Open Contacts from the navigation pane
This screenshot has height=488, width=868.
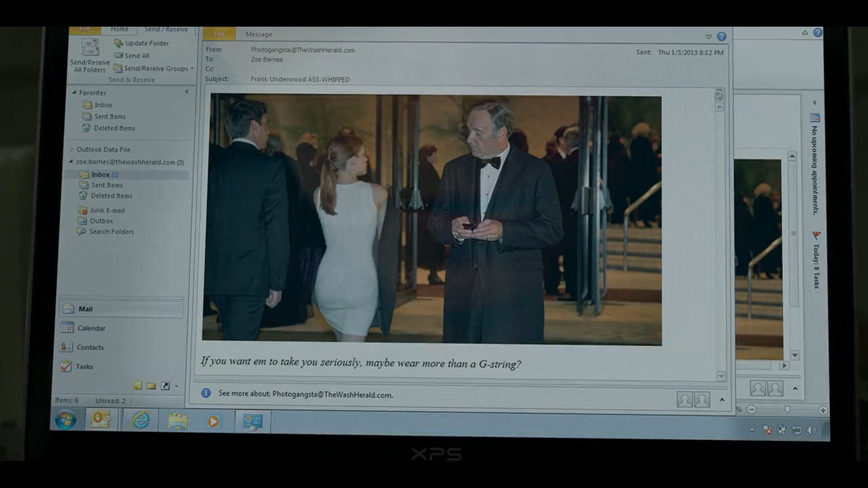click(90, 347)
